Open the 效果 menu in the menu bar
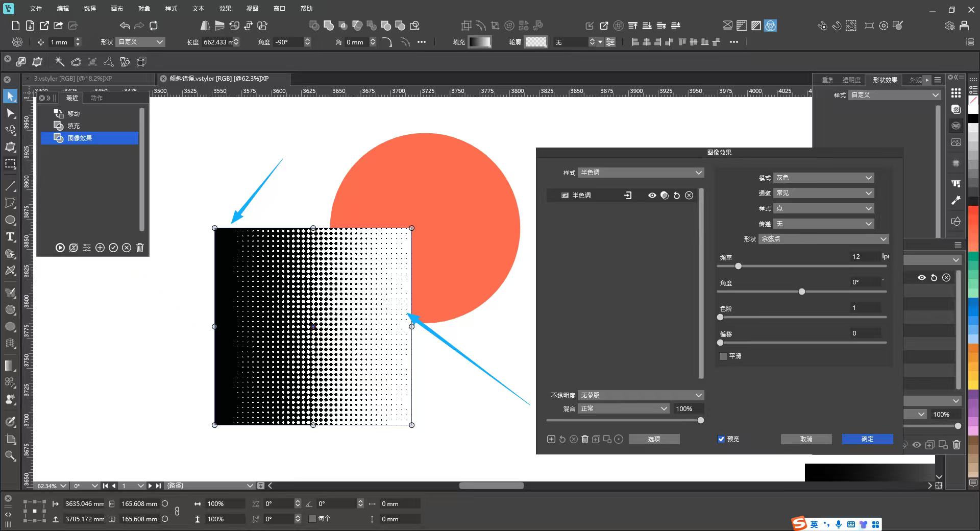The height and width of the screenshot is (531, 980). coord(225,9)
